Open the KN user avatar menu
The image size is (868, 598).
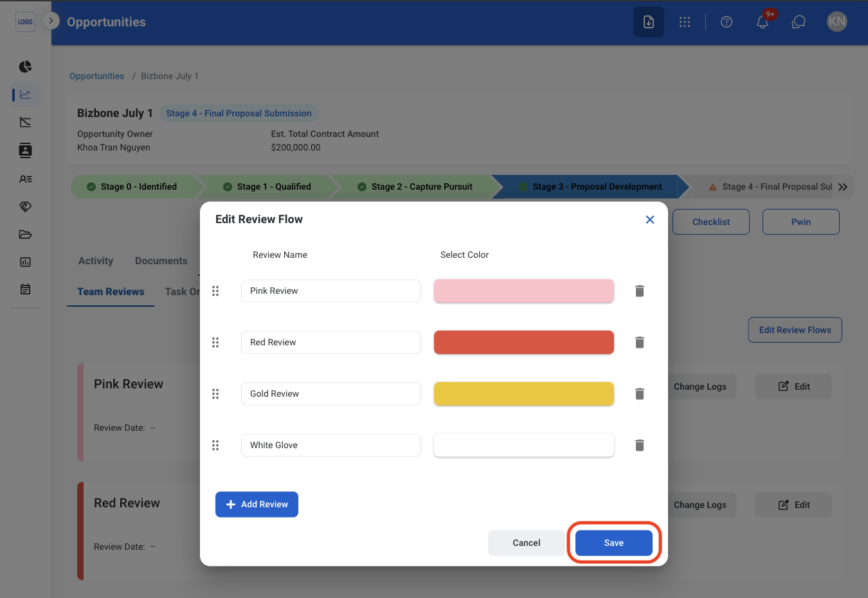click(x=837, y=22)
